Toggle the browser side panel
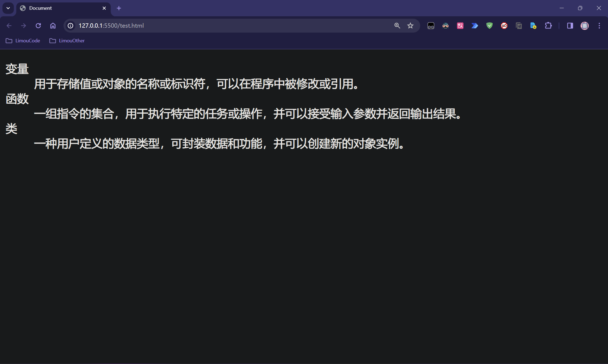The height and width of the screenshot is (364, 608). (x=570, y=26)
